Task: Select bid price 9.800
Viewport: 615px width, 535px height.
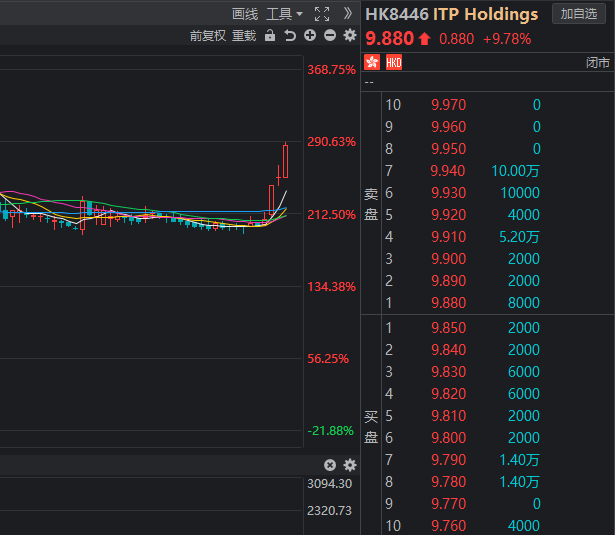Action: click(449, 437)
